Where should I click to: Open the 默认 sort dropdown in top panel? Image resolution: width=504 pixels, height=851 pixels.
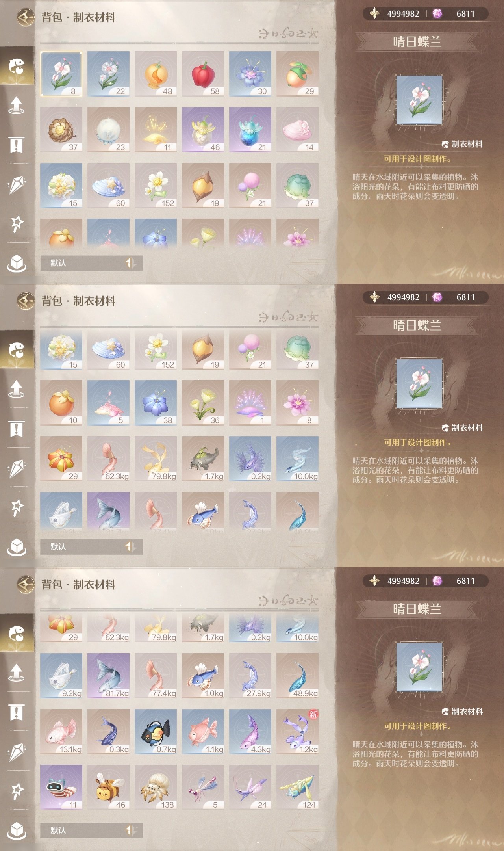(x=80, y=263)
